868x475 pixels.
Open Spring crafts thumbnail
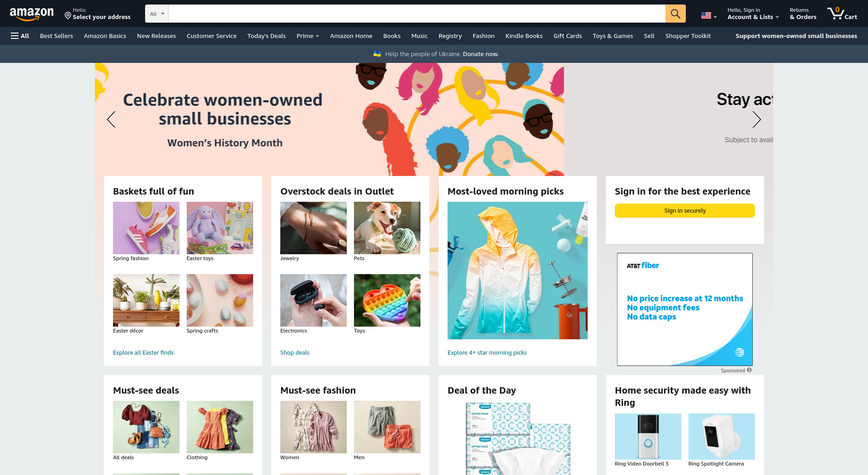[220, 300]
